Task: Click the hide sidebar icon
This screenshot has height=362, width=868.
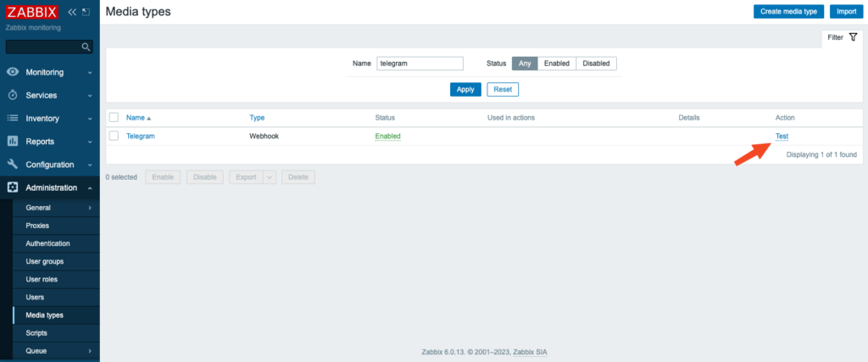Action: click(x=86, y=12)
